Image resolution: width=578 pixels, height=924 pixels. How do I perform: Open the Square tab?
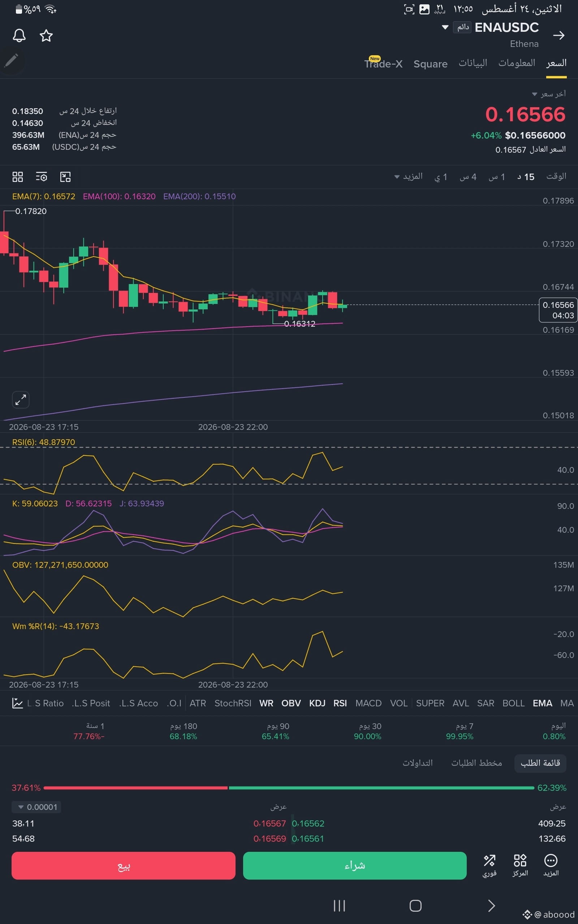[431, 64]
